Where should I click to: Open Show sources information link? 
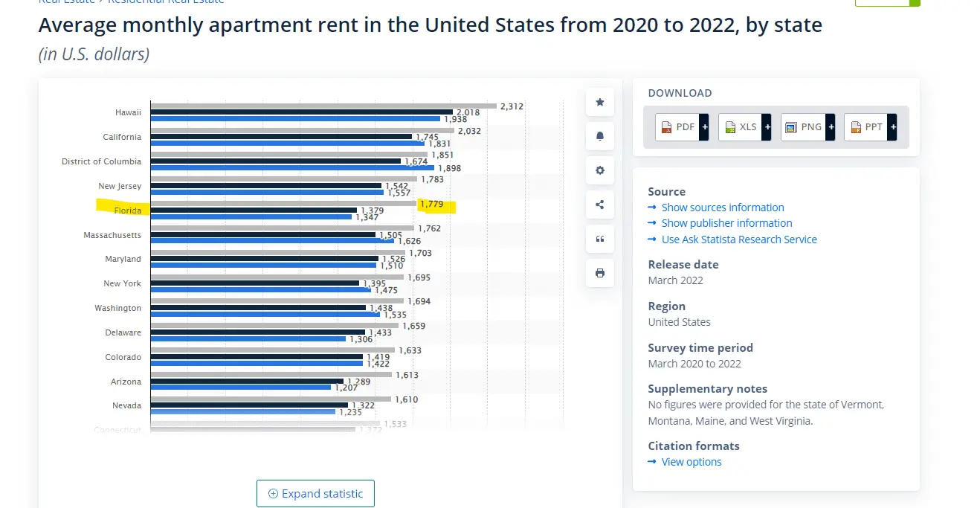[722, 208]
